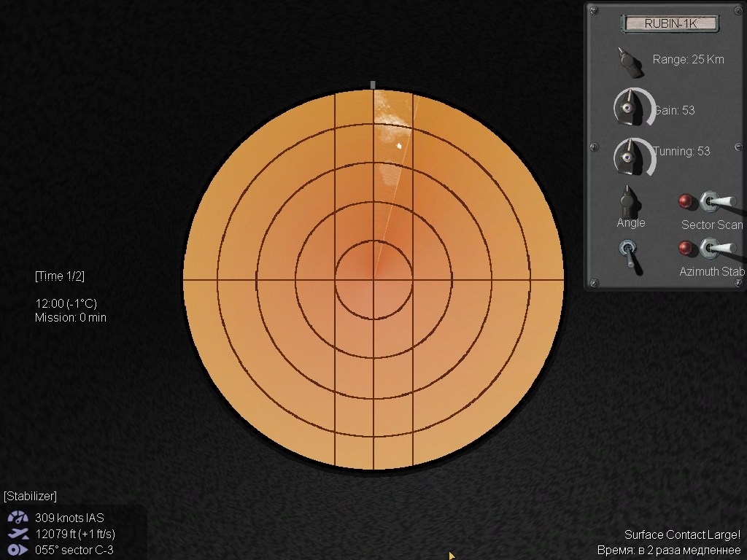The height and width of the screenshot is (560, 747).
Task: Click the heading marker atop radar scope
Action: [x=373, y=85]
